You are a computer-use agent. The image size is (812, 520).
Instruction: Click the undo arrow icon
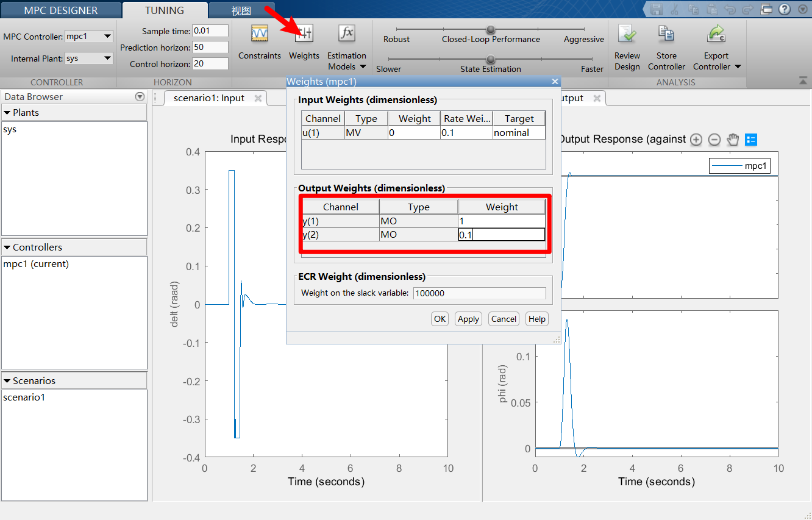coord(730,9)
